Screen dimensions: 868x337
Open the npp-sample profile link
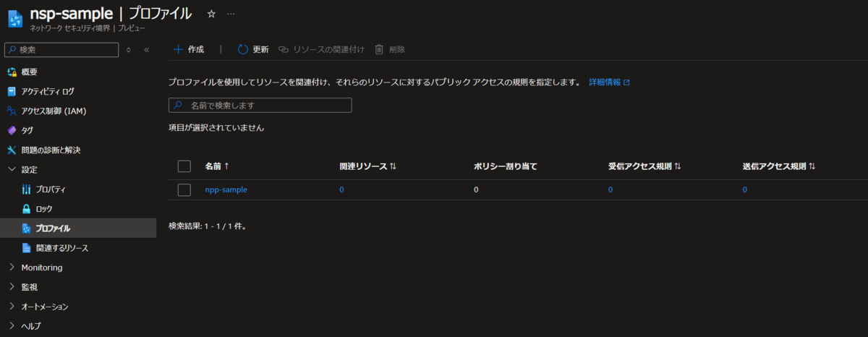226,189
